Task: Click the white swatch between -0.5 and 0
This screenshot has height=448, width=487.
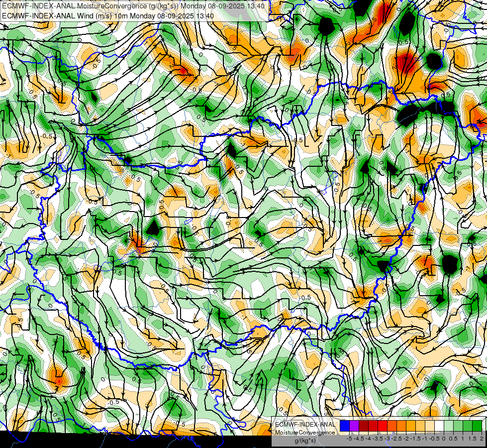Action: 439,426
